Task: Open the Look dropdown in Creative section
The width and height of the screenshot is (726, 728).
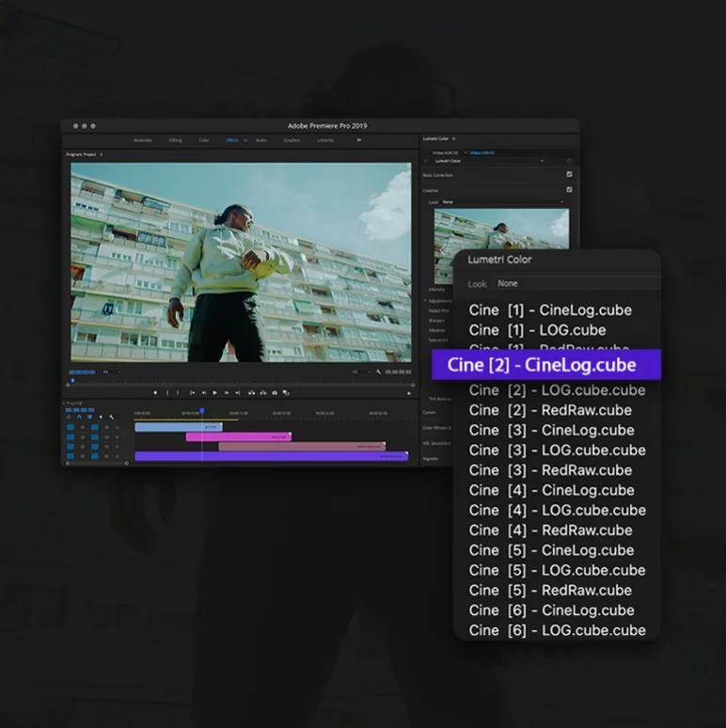Action: [502, 201]
